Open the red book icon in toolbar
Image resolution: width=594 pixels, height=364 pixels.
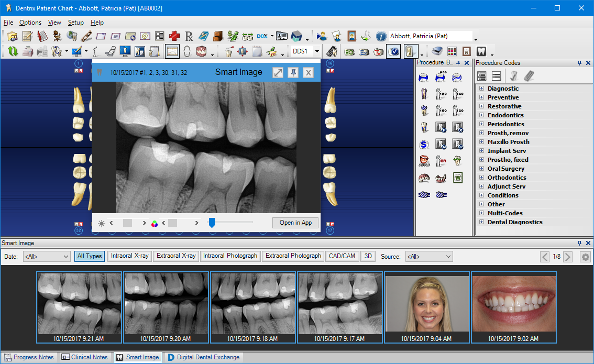coord(42,36)
